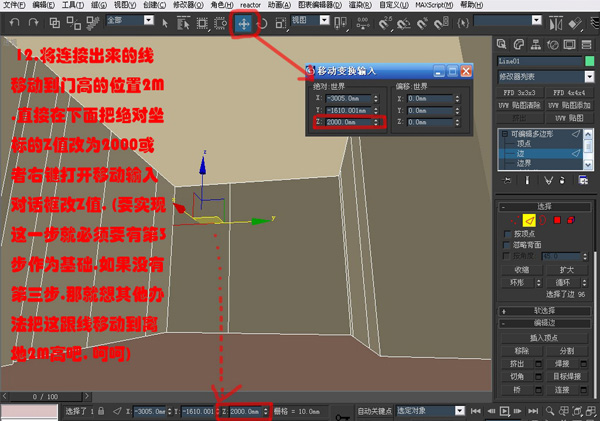Click the 自动关键点 button

(x=375, y=411)
